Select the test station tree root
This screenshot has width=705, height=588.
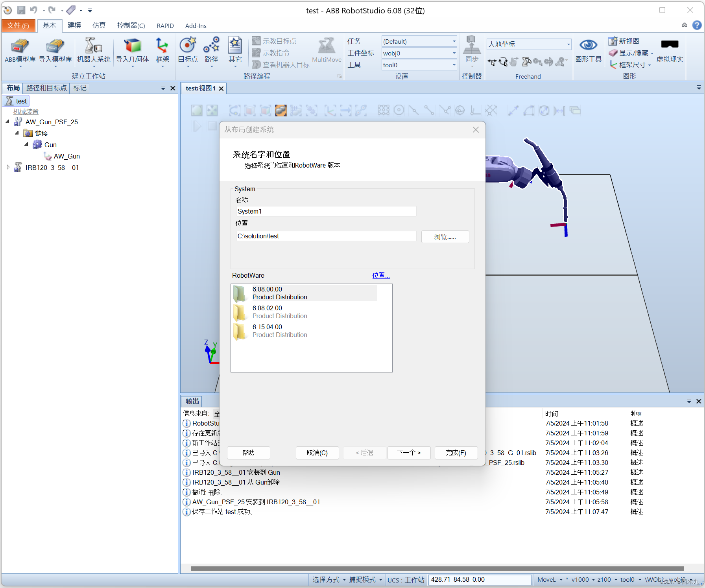[x=17, y=101]
